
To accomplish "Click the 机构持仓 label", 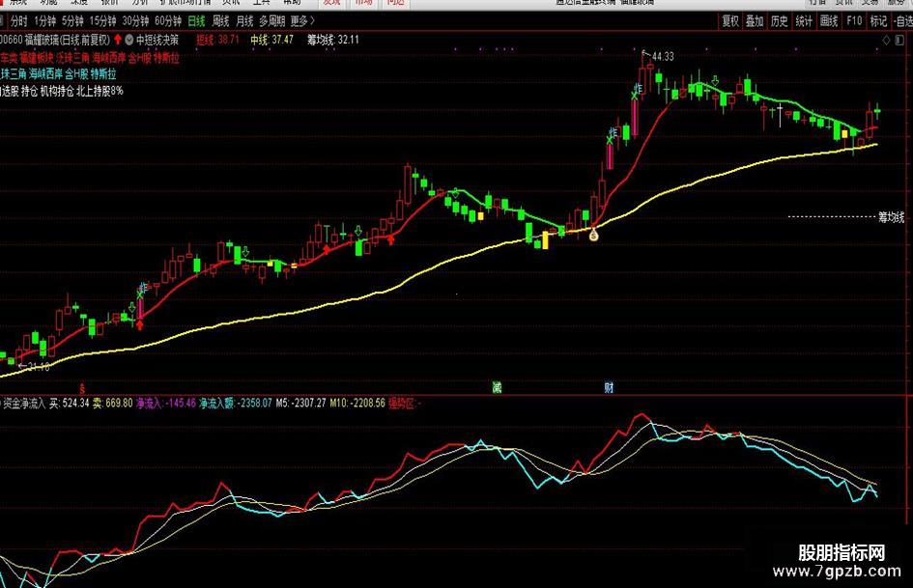I will point(57,91).
